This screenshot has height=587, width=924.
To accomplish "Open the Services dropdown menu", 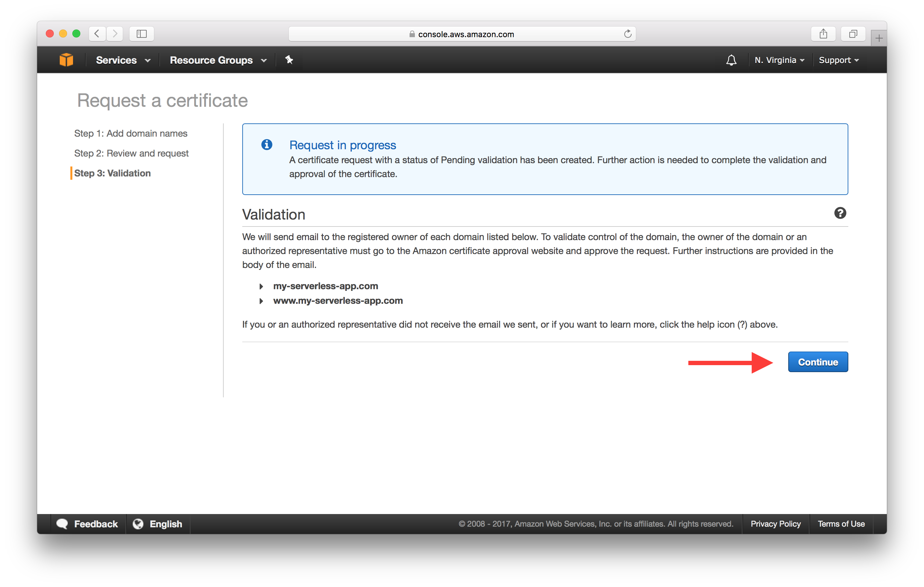I will pyautogui.click(x=123, y=60).
